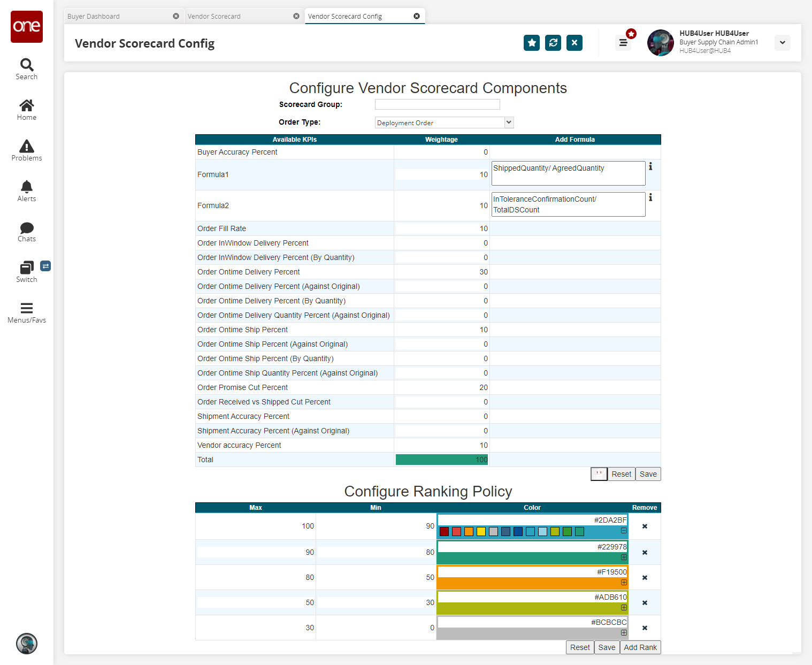Go to Home from the sidebar
Screen dimensions: 812x665
[x=27, y=110]
